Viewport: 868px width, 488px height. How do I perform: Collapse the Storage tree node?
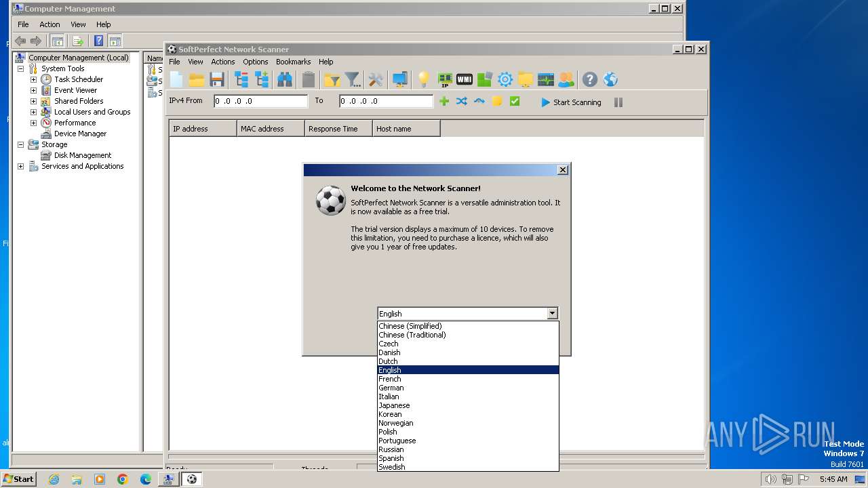pyautogui.click(x=20, y=144)
